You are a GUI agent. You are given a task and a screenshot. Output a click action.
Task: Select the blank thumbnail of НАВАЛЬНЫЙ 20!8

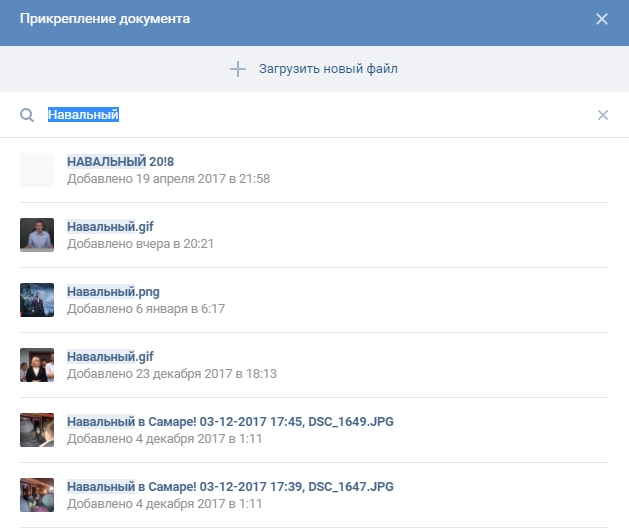(37, 170)
